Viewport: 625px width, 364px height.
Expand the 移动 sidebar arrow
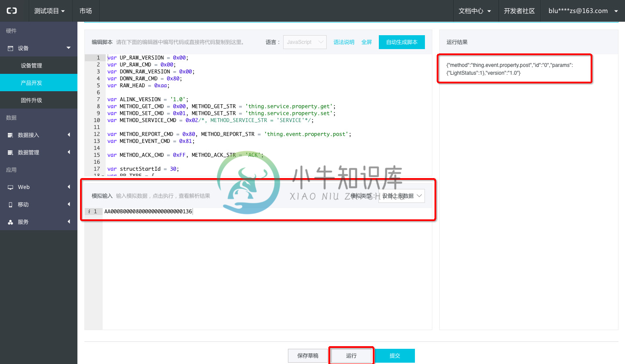point(69,205)
